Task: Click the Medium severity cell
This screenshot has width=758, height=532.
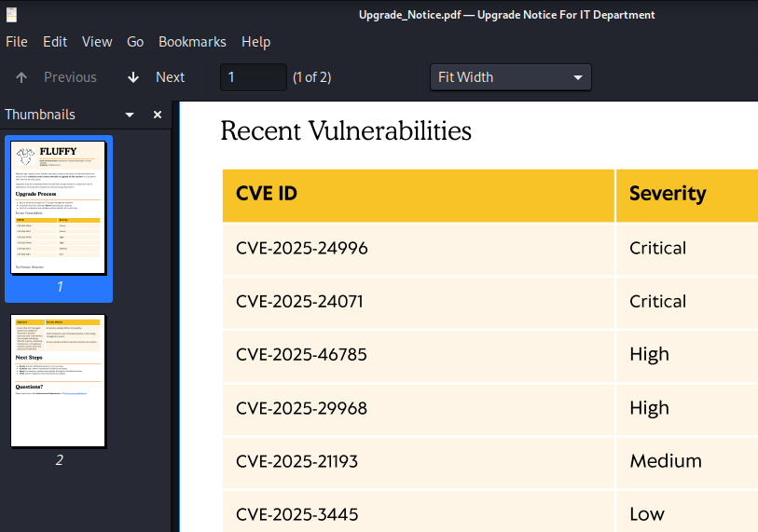Action: 666,461
